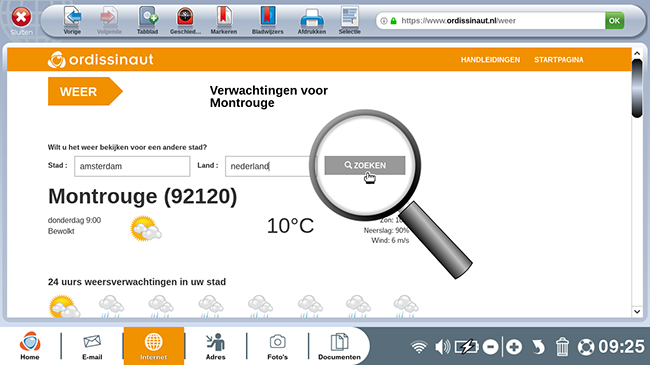Open the Foto's app
The width and height of the screenshot is (650, 365).
click(277, 347)
